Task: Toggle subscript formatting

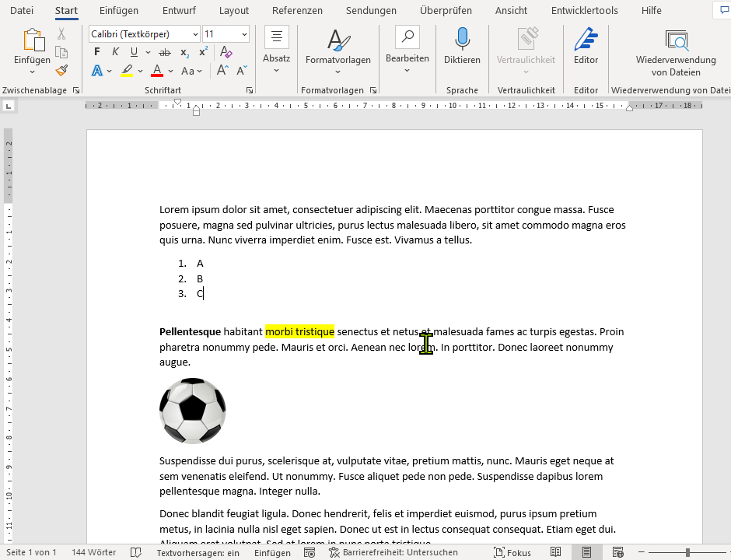Action: point(184,52)
